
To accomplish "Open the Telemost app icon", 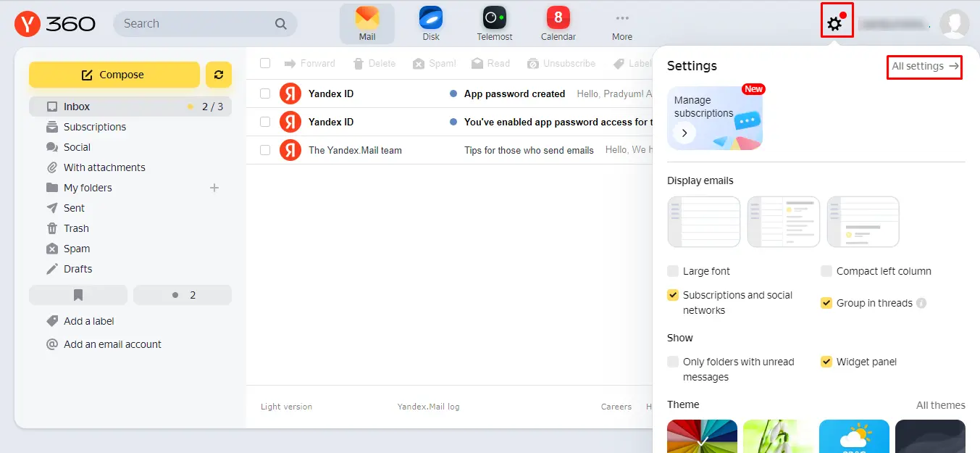I will 495,24.
